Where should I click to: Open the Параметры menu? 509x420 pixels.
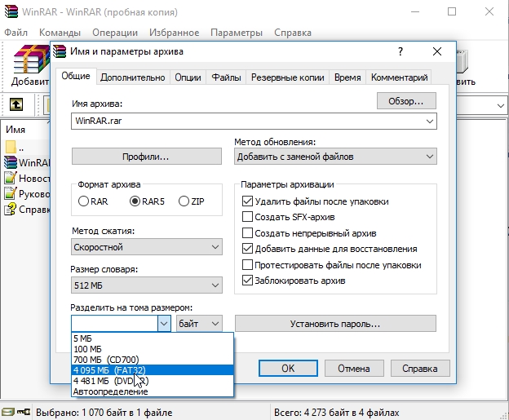pos(237,33)
